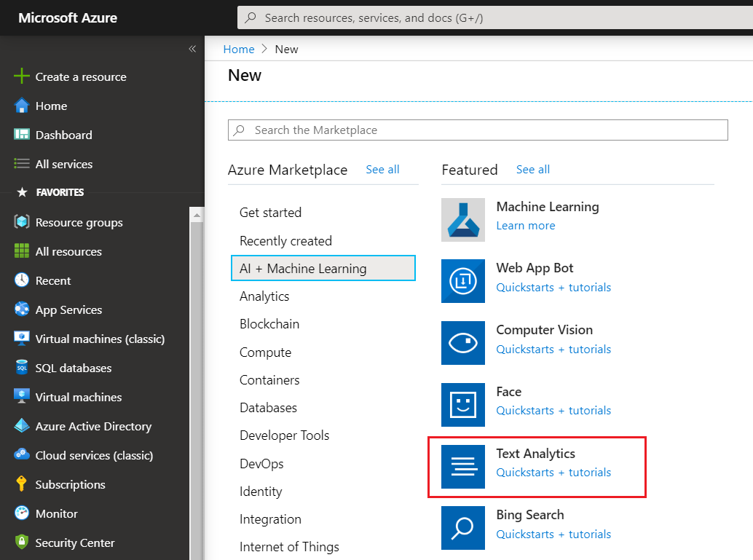Viewport: 753px width, 560px height.
Task: Click the Machine Learning flask icon
Action: click(462, 220)
